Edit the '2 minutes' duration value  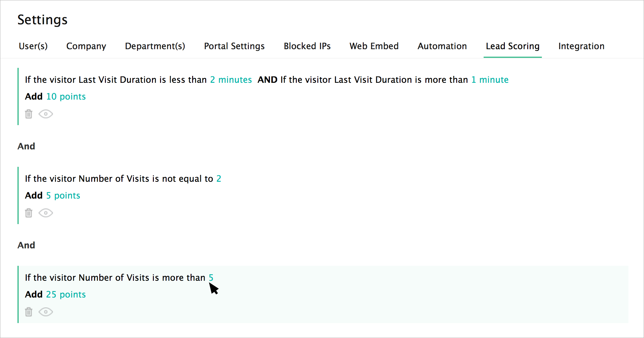click(231, 80)
